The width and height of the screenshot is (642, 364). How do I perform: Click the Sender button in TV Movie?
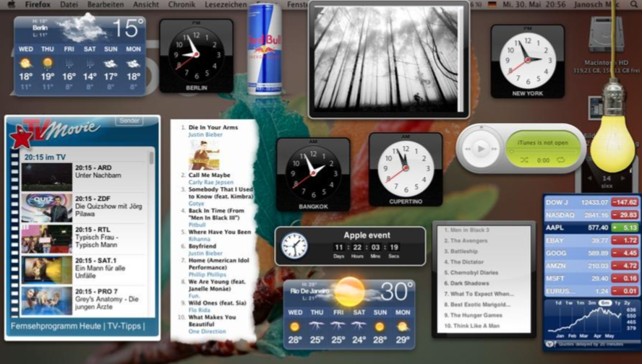129,121
